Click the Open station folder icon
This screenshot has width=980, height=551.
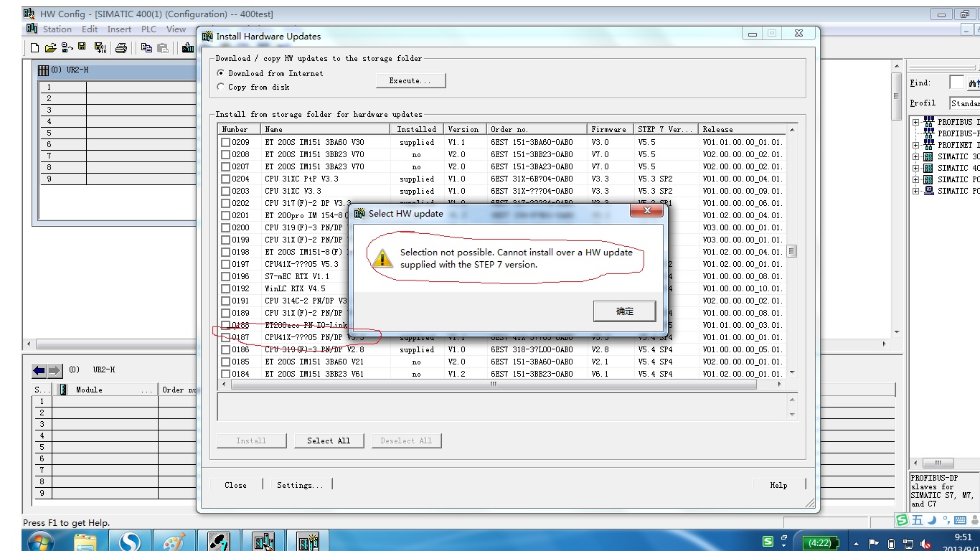coord(50,48)
